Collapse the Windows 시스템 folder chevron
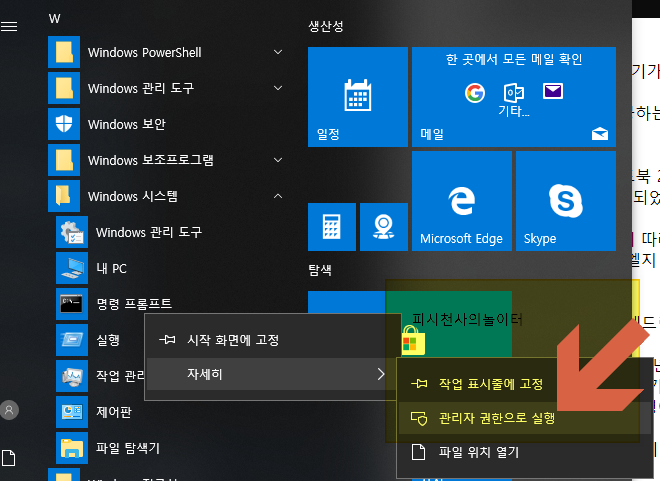Screen dimensions: 660x481 click(x=278, y=196)
